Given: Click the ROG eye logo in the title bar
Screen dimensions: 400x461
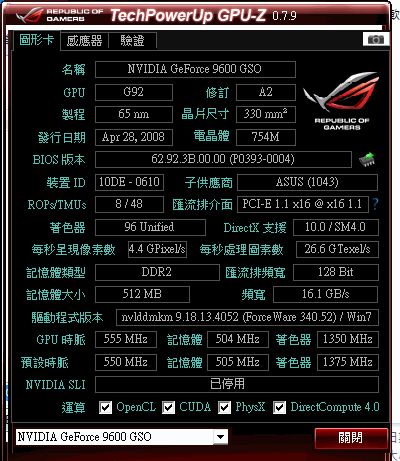Looking at the screenshot, I should click(30, 15).
